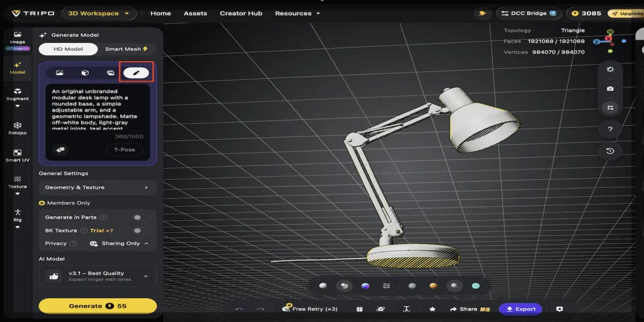The width and height of the screenshot is (644, 322).
Task: Open the Segment tool in the sidebar
Action: pyautogui.click(x=17, y=94)
